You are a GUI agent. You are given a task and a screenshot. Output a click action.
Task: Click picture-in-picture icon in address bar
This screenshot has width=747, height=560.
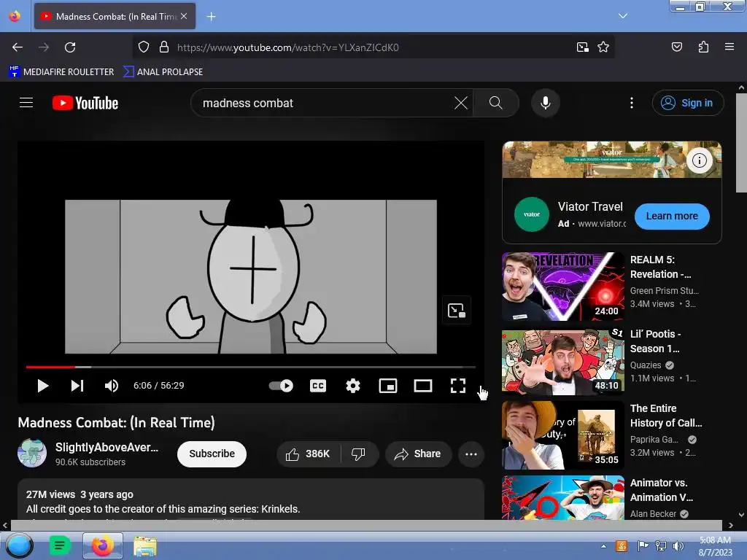[x=583, y=47]
